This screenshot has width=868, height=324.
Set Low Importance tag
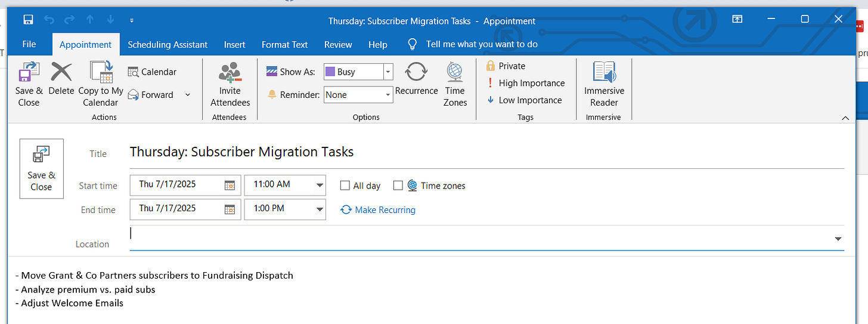525,100
